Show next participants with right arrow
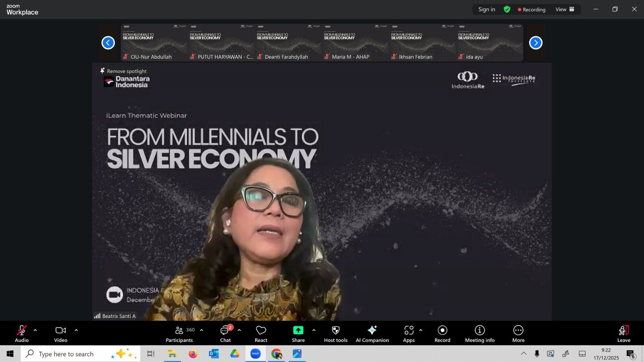 pyautogui.click(x=535, y=43)
